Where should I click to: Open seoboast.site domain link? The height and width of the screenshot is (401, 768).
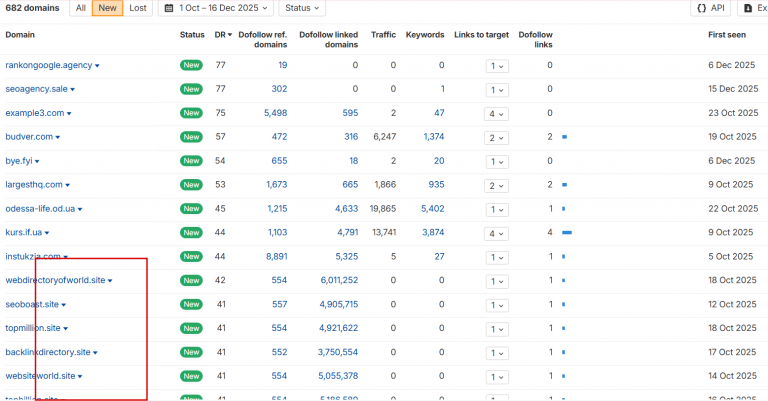32,305
